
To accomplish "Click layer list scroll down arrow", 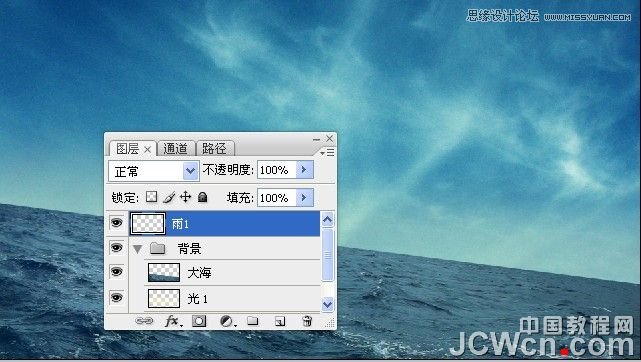I will 327,304.
